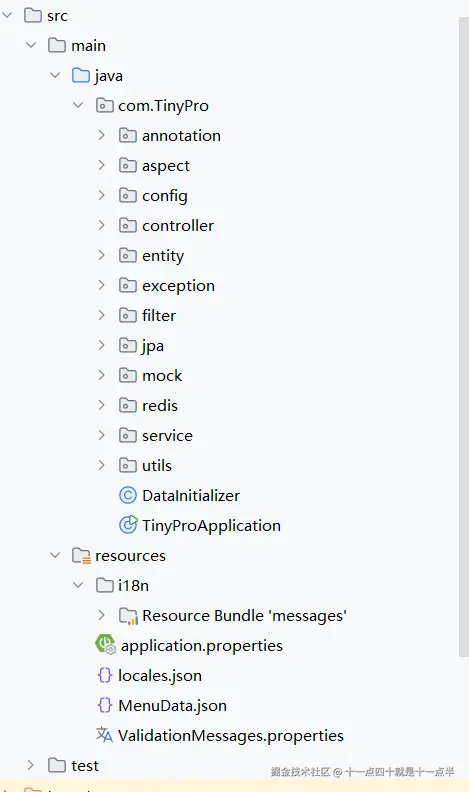This screenshot has width=469, height=792.
Task: Click the TinyProApplication runnable class icon
Action: pos(128,525)
